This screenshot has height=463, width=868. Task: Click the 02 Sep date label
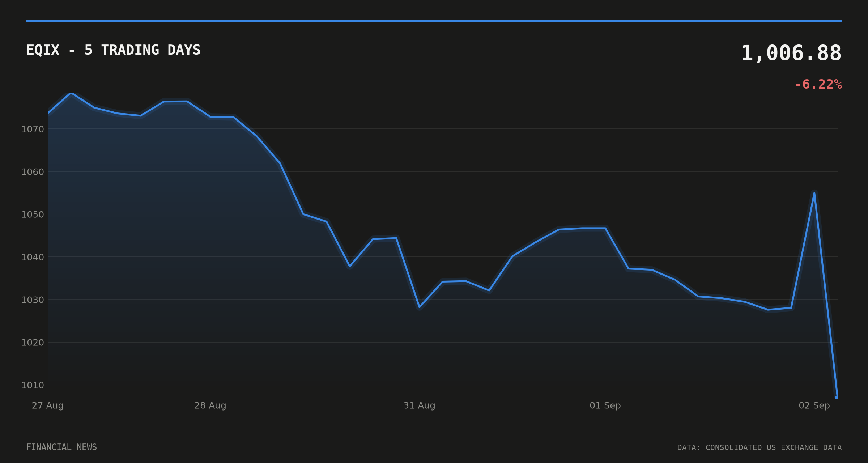click(814, 405)
